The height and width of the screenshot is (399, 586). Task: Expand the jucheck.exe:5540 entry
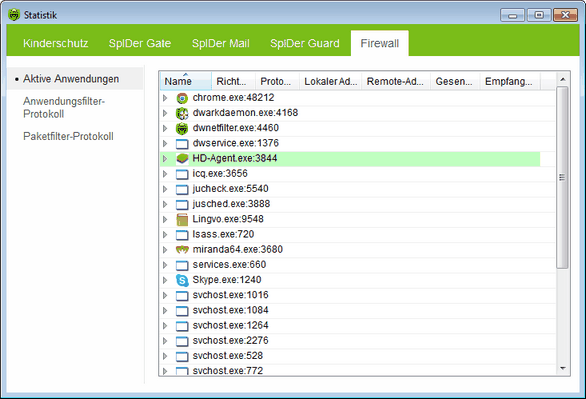pyautogui.click(x=165, y=189)
